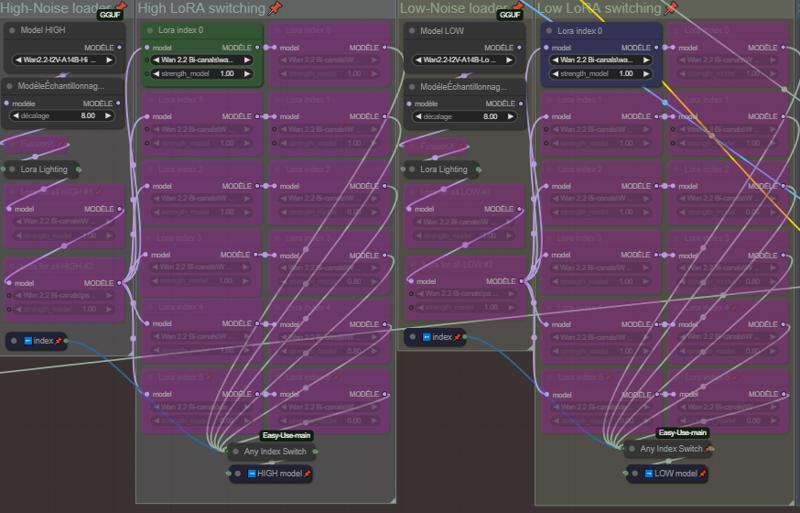Decrease strength_model on blue Lora index 0 node
800x513 pixels.
click(555, 74)
